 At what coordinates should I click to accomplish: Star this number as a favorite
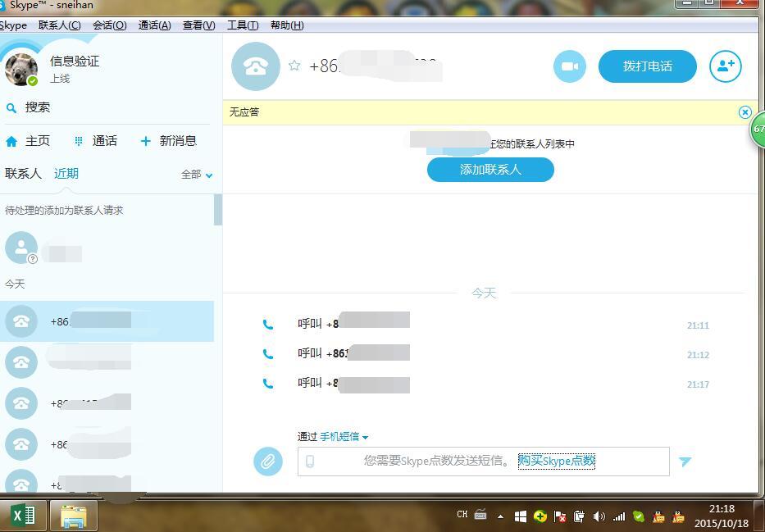(294, 66)
